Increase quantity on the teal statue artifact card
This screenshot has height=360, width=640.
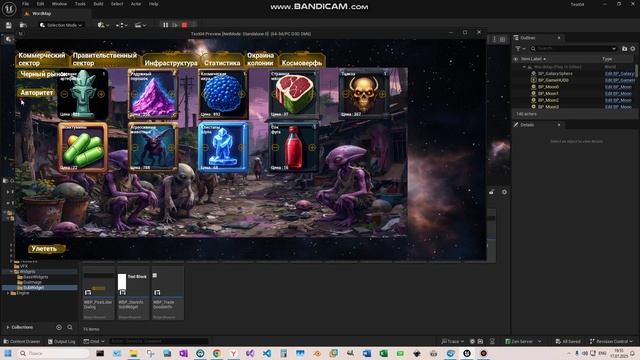click(x=101, y=94)
